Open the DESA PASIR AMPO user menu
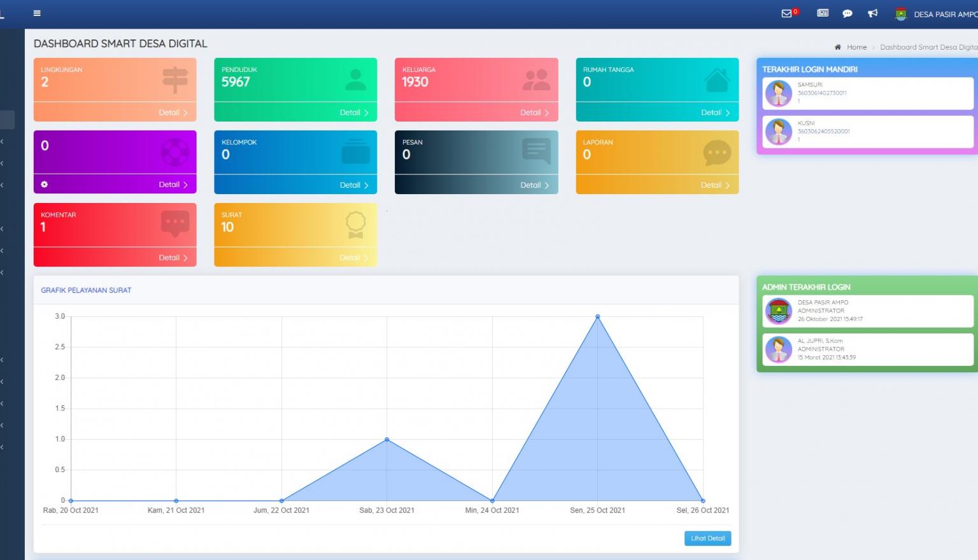Viewport: 978px width, 560px height. point(945,14)
